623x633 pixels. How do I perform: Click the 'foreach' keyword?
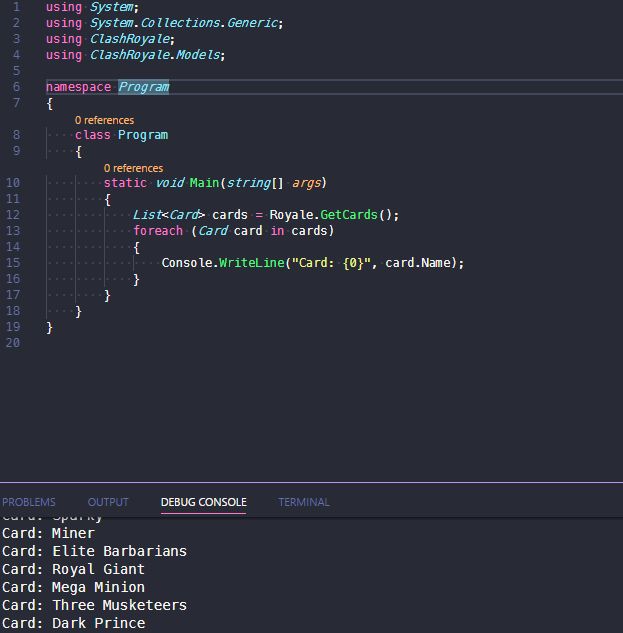tap(158, 231)
